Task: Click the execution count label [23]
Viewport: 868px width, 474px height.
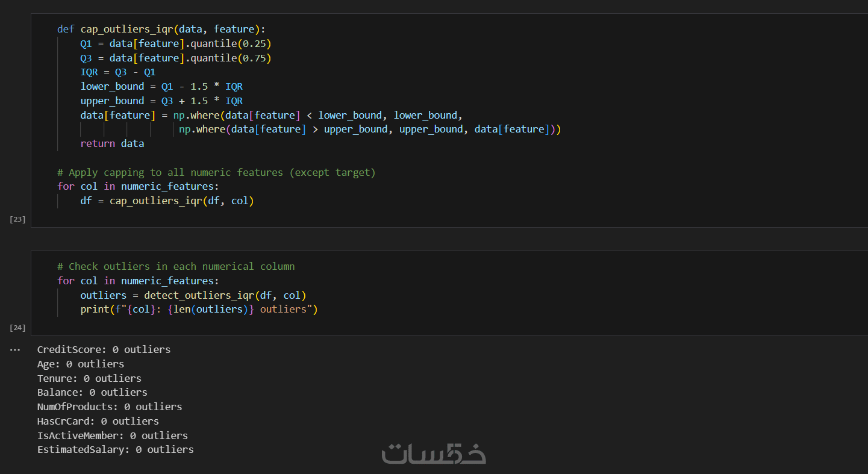Action: coord(17,219)
